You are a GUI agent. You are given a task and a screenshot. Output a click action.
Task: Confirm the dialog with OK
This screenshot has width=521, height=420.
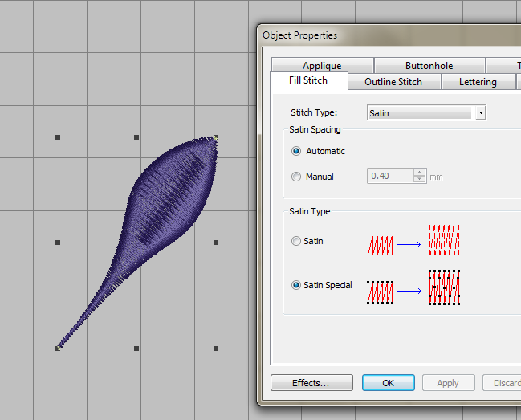(x=388, y=383)
